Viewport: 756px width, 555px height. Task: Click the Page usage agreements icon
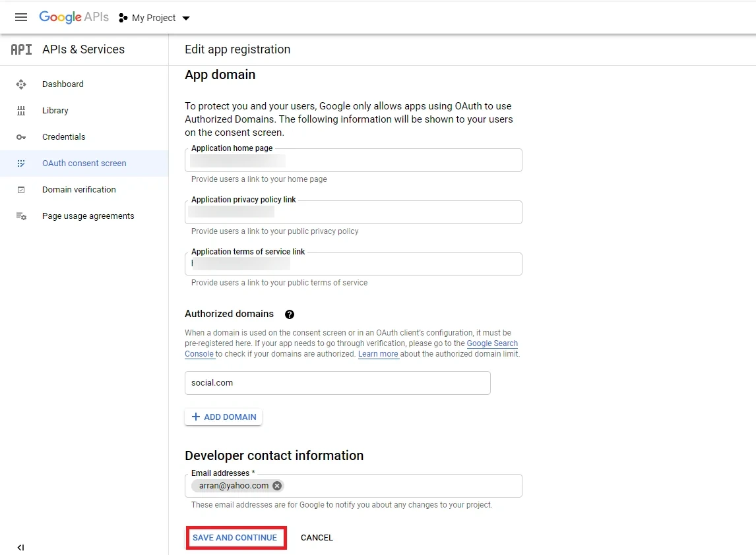[21, 216]
